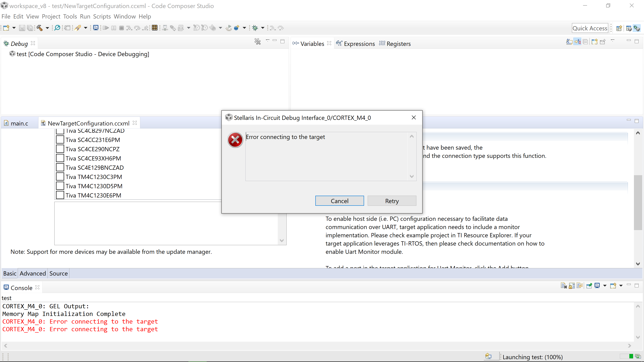Click the flashlight/pen tool icon in the toolbar
The image size is (644, 362).
click(78, 28)
